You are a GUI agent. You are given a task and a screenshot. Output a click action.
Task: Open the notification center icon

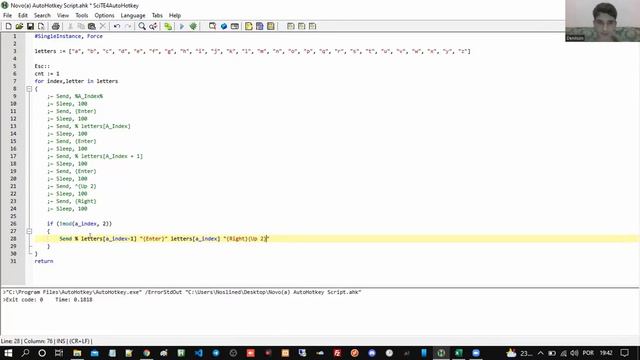click(624, 353)
